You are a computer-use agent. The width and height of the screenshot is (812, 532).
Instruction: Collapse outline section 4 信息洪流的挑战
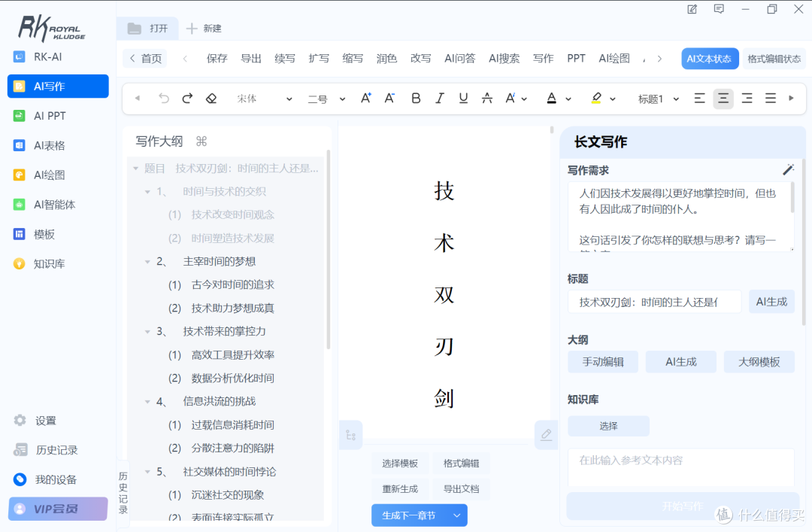(x=147, y=402)
